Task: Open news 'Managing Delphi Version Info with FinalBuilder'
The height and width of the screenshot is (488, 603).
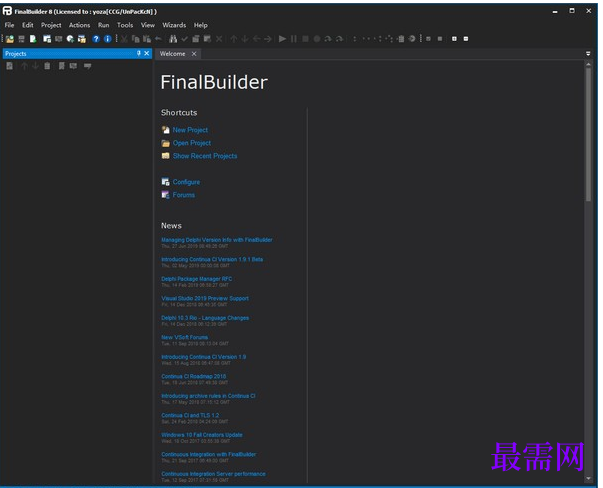Action: tap(217, 240)
